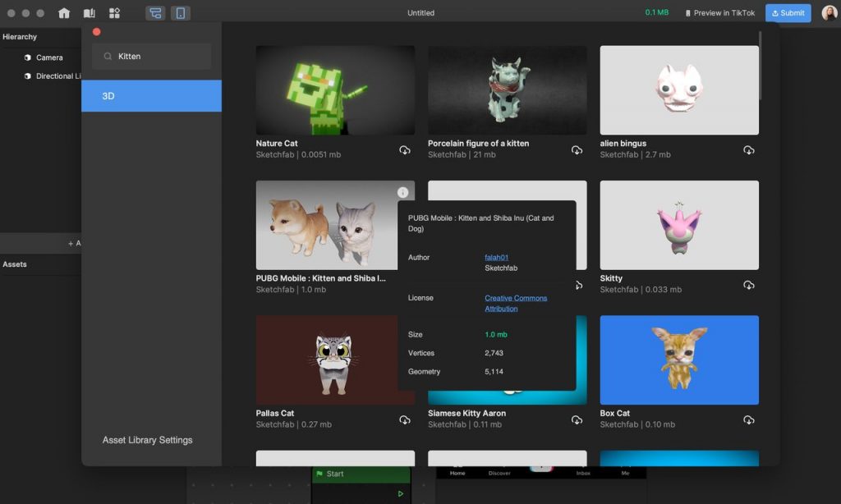Click the Kitten search field
The height and width of the screenshot is (504, 841).
[x=151, y=57]
